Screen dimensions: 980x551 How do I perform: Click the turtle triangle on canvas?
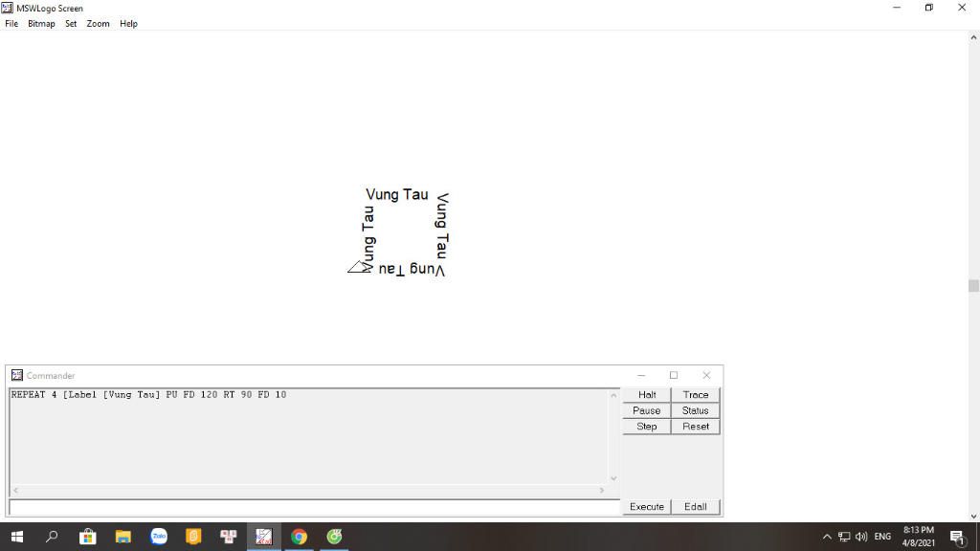click(360, 267)
